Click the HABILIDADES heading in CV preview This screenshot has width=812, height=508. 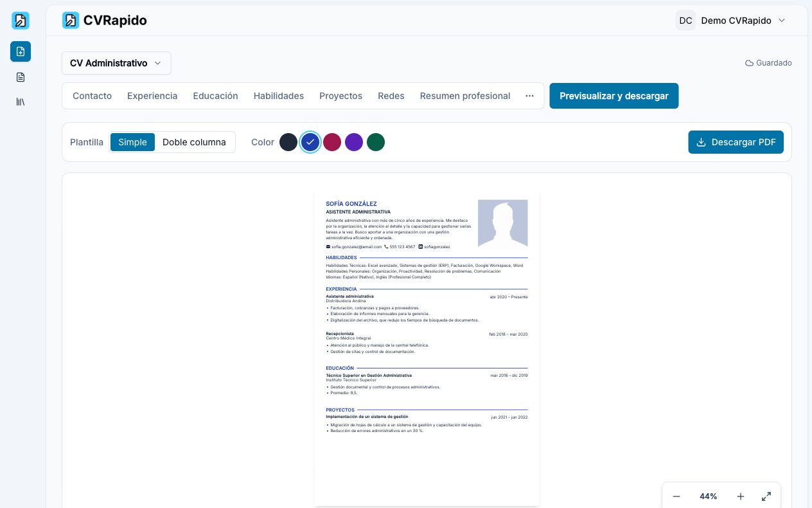(341, 258)
